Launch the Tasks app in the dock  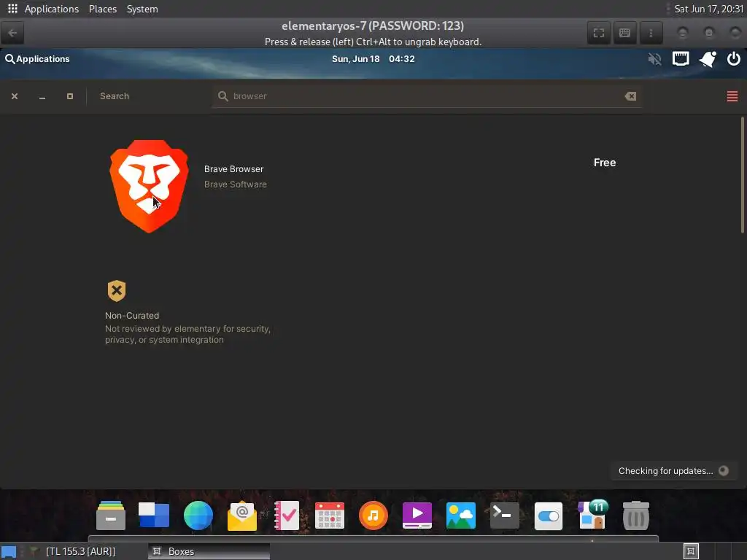point(286,516)
